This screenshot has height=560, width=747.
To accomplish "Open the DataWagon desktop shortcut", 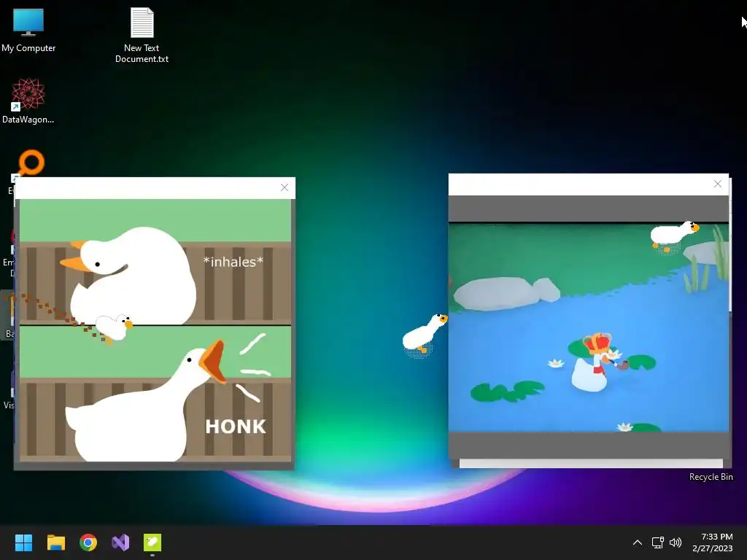I will tap(28, 101).
